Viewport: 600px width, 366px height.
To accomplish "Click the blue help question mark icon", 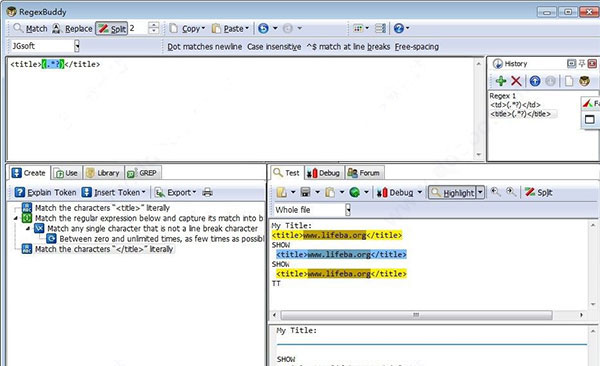I will (x=398, y=28).
